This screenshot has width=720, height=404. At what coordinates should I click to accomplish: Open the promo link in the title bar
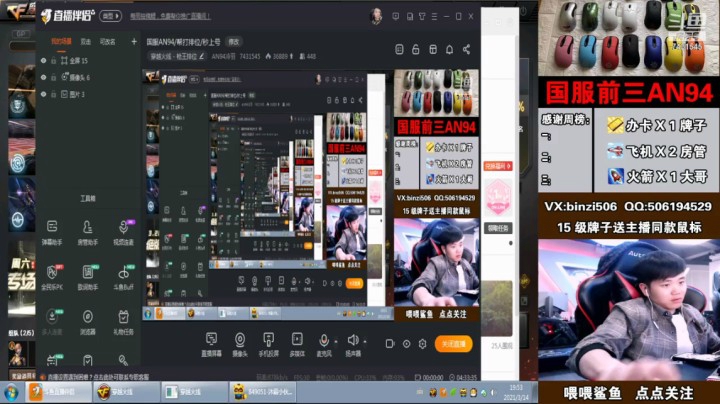coord(170,17)
